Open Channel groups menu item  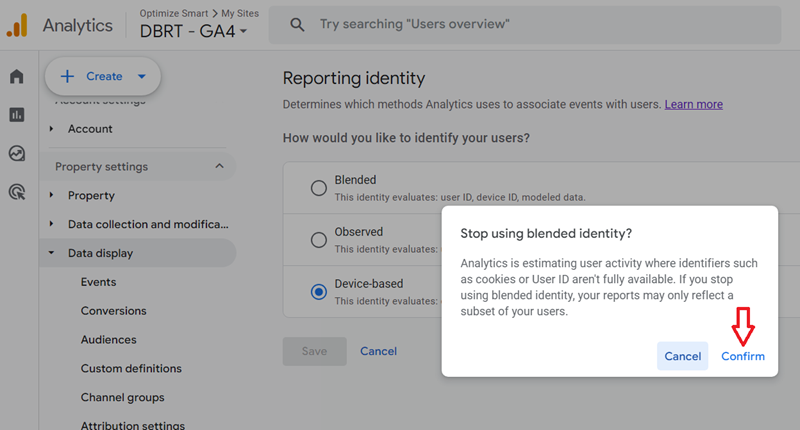point(122,397)
